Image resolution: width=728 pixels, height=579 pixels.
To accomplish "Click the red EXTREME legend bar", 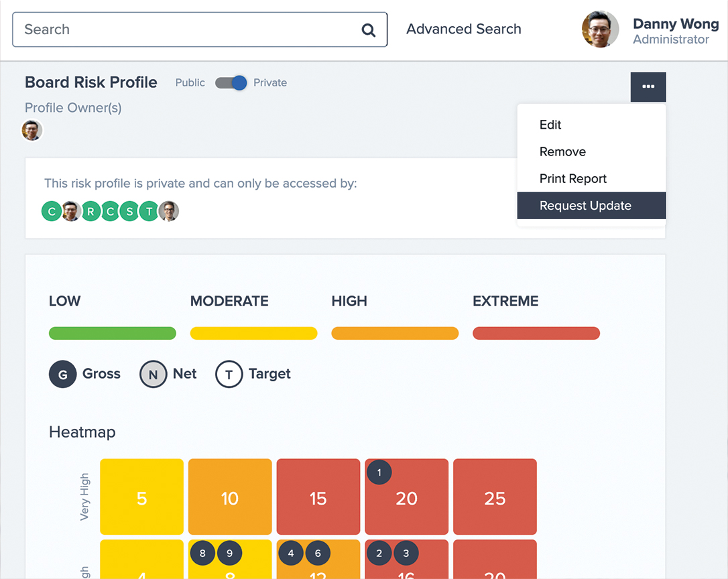I will coord(536,333).
